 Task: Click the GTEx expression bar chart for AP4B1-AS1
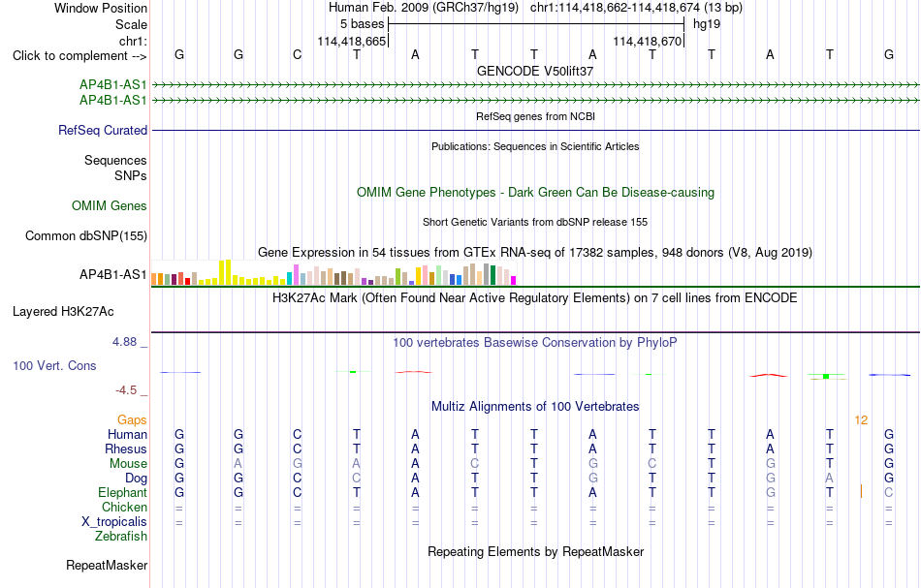coord(333,273)
